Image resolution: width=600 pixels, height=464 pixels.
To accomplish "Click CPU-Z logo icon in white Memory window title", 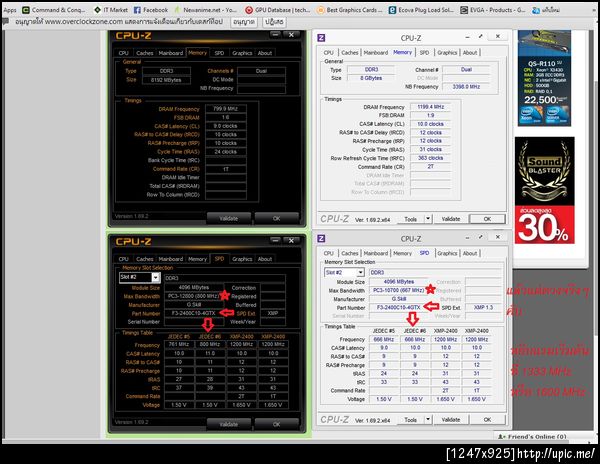I will click(321, 37).
